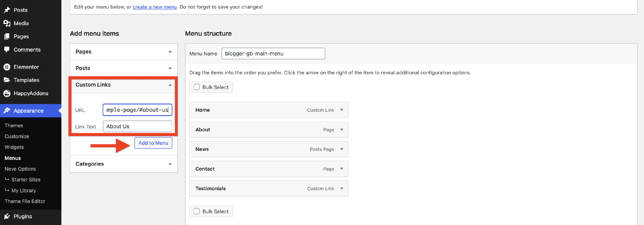Viewport: 644px width, 225px height.
Task: Click the Add to Menu button
Action: [x=153, y=143]
